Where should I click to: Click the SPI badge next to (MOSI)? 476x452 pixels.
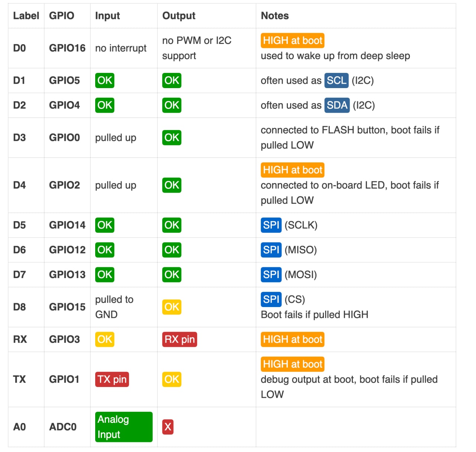pyautogui.click(x=271, y=275)
